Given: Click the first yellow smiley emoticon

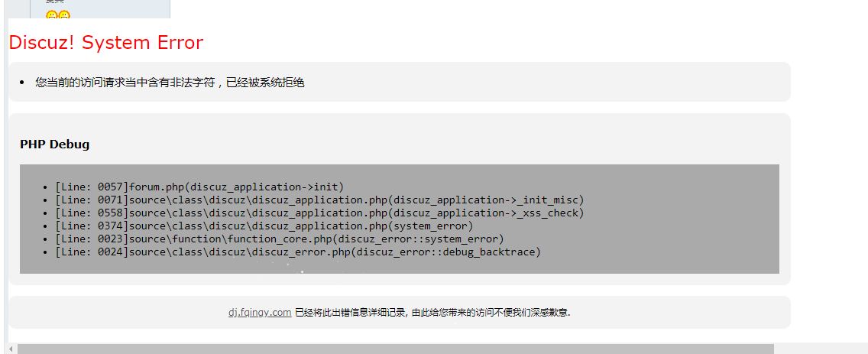Looking at the screenshot, I should pos(51,15).
